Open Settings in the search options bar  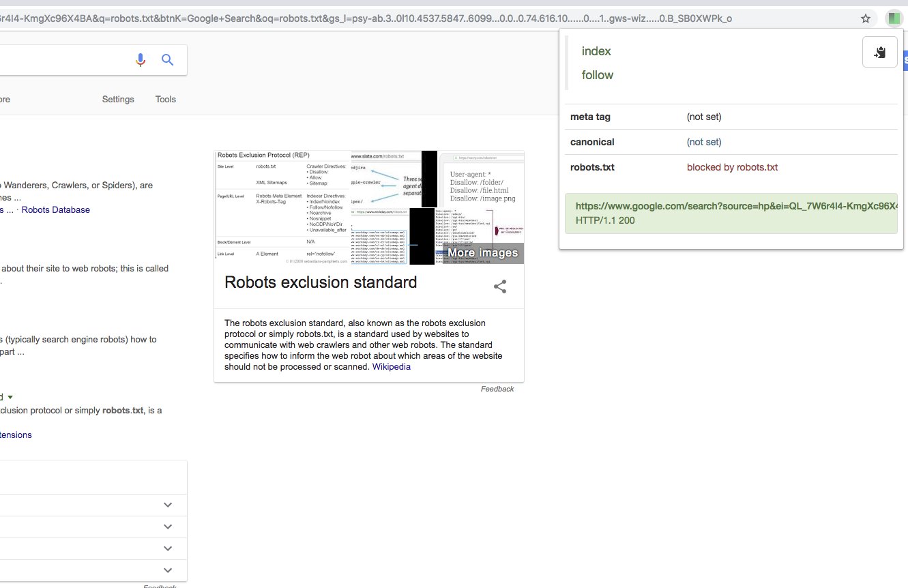coord(118,99)
